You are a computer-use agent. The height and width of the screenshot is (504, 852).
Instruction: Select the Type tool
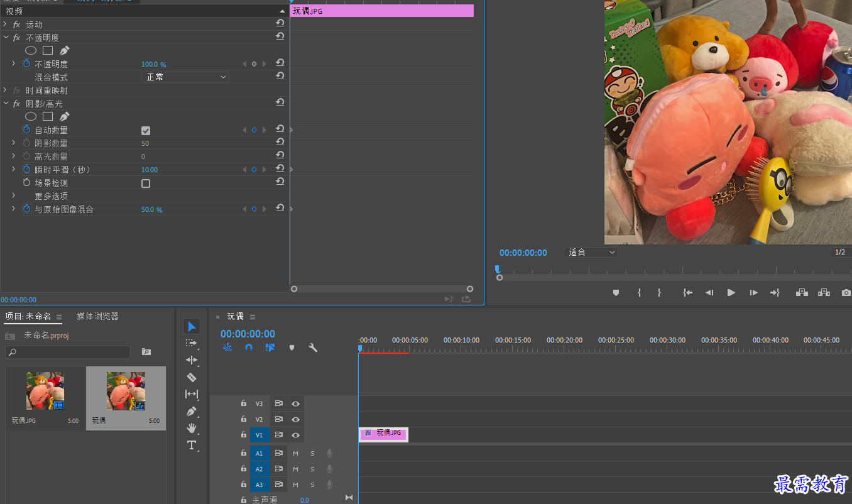pyautogui.click(x=192, y=445)
